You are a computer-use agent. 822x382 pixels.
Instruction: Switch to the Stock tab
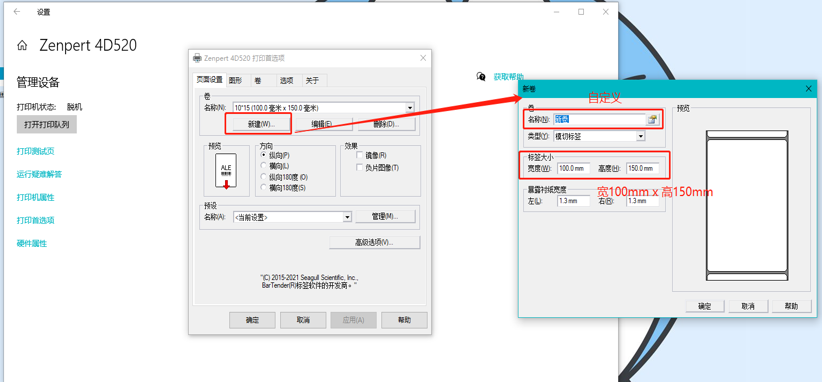click(258, 81)
